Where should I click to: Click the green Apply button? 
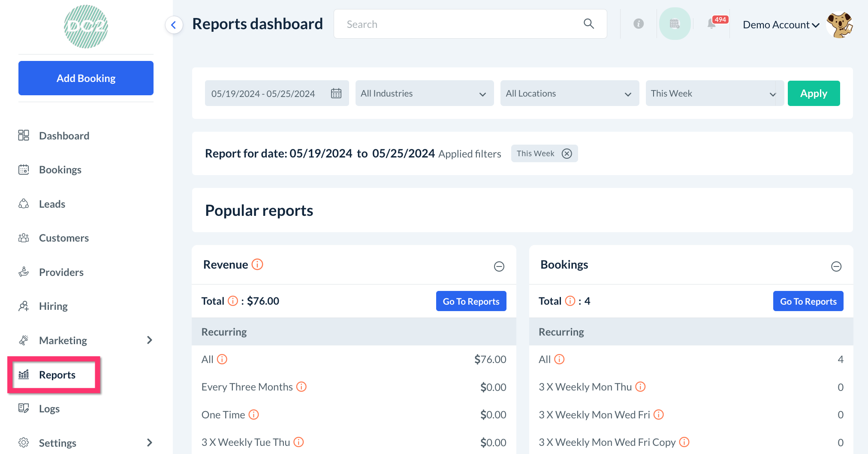(x=813, y=94)
